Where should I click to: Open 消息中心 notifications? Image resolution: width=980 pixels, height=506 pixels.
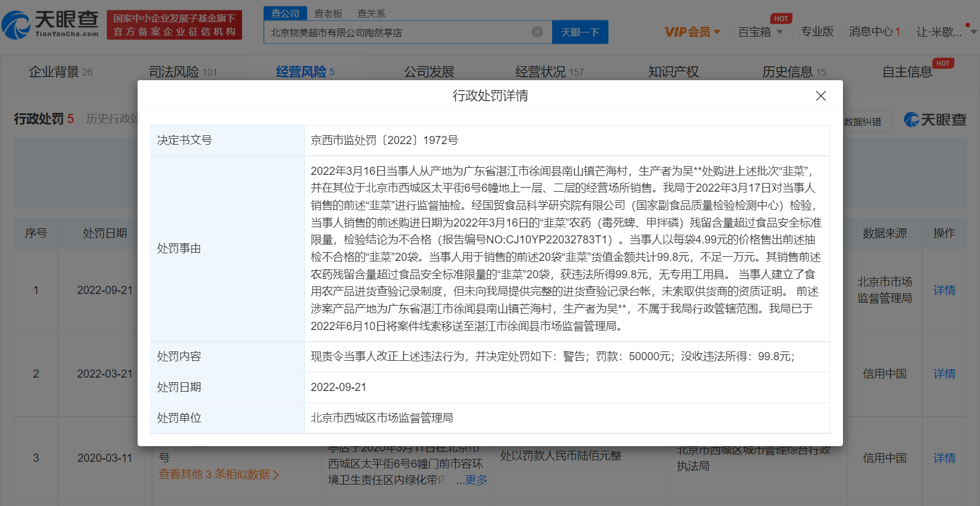tap(874, 32)
